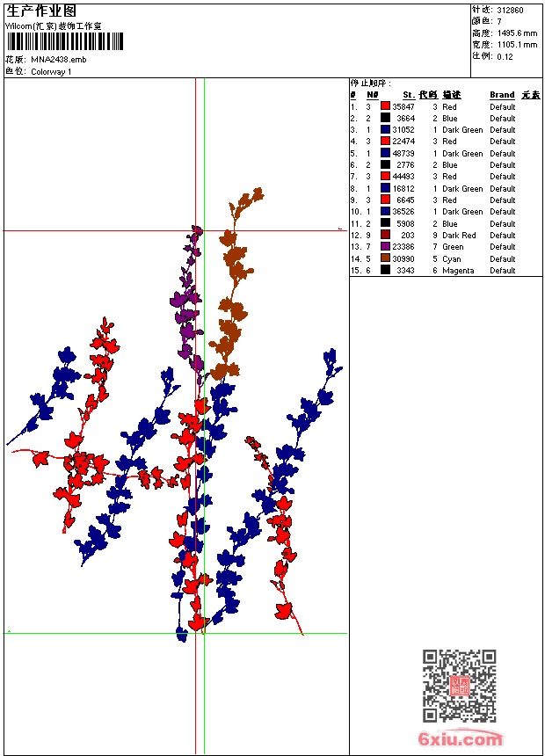Click the blue swatch in the 36526 row
The width and height of the screenshot is (545, 756).
pos(385,211)
